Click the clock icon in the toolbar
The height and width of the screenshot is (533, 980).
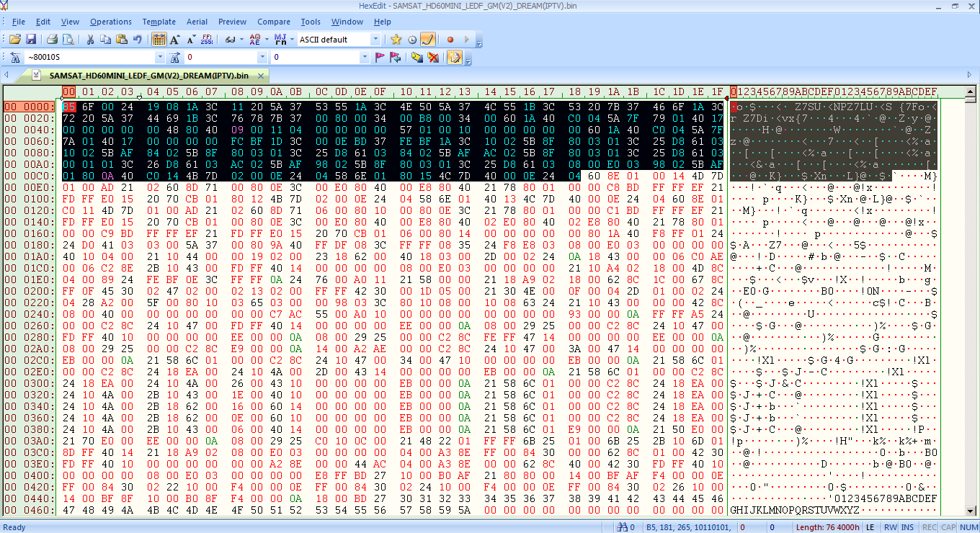click(412, 40)
